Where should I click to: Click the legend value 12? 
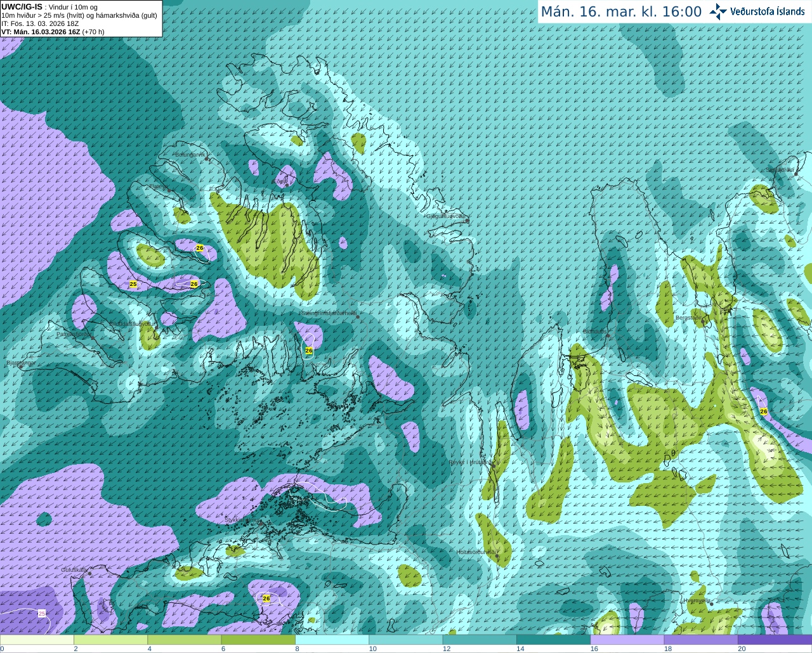pos(447,649)
